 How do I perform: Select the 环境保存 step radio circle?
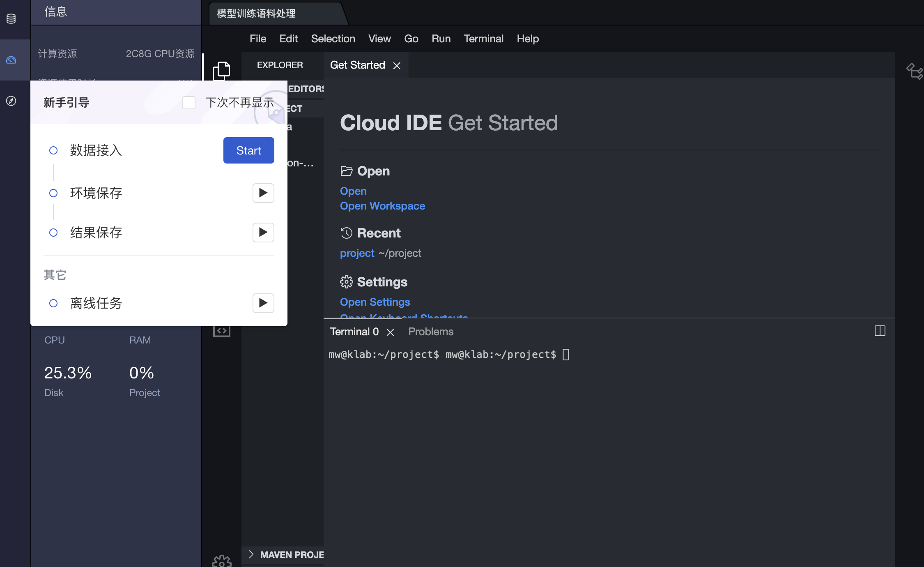click(x=53, y=193)
